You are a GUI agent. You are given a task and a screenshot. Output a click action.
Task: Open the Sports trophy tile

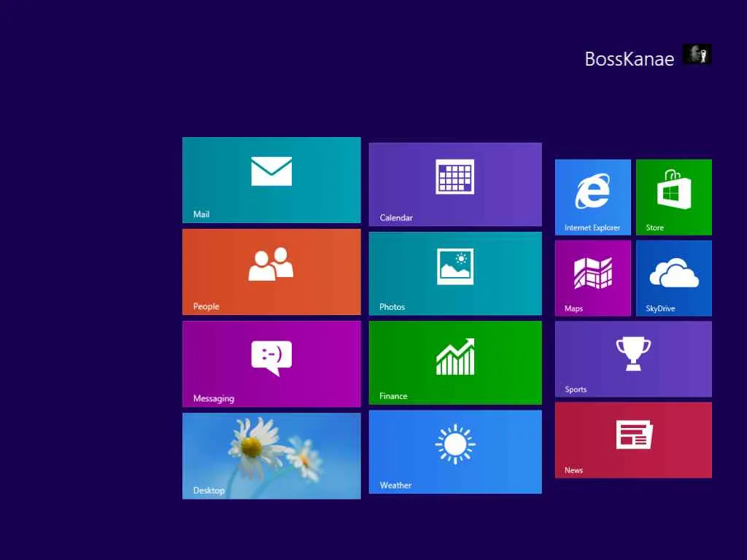click(633, 359)
